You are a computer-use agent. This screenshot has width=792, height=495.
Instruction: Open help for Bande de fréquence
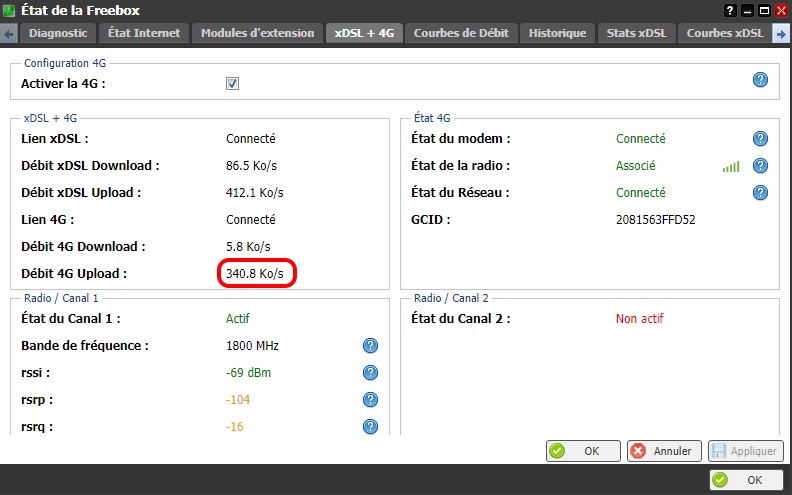[x=370, y=345]
